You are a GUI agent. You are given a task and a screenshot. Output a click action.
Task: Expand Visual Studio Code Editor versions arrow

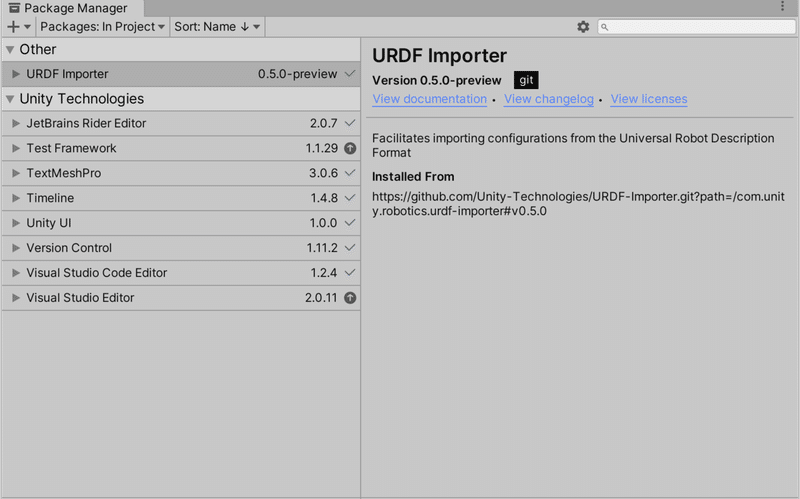(16, 273)
